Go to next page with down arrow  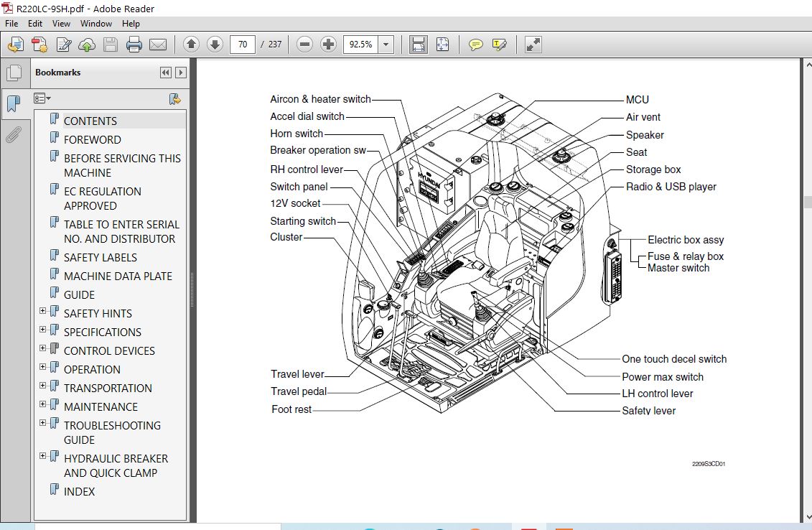215,45
